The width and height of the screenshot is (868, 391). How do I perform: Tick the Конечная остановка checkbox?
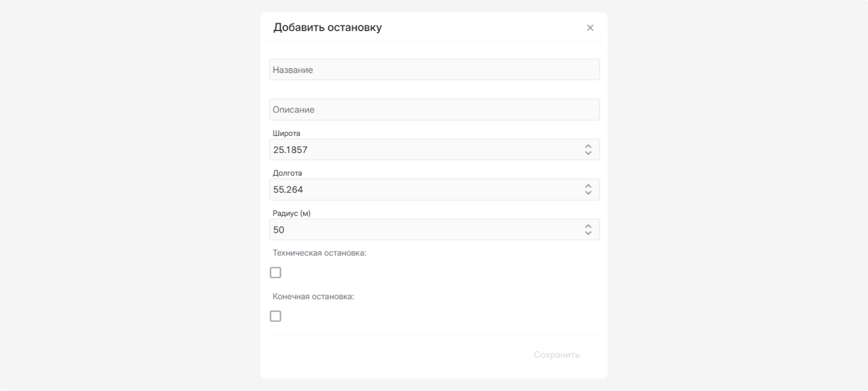click(275, 316)
